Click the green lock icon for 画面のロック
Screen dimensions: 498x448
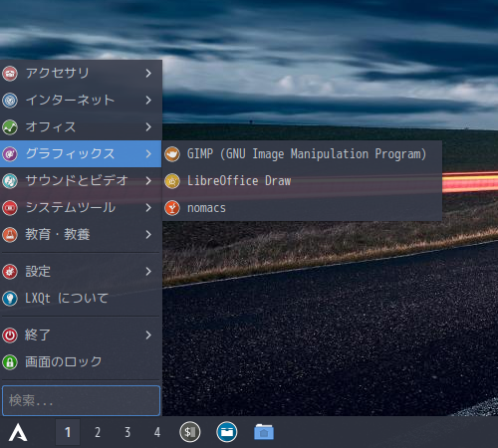[x=10, y=362]
